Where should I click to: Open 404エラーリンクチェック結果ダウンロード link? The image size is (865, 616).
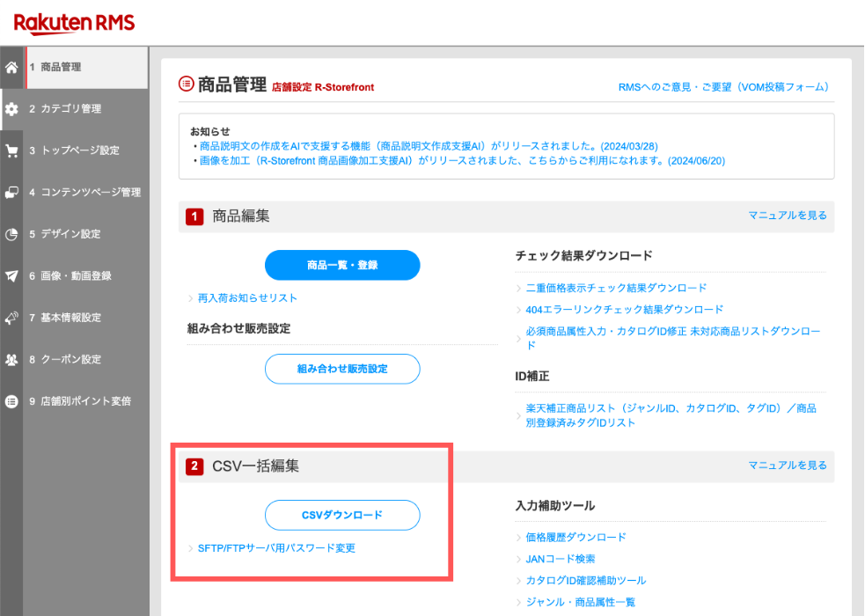(624, 310)
